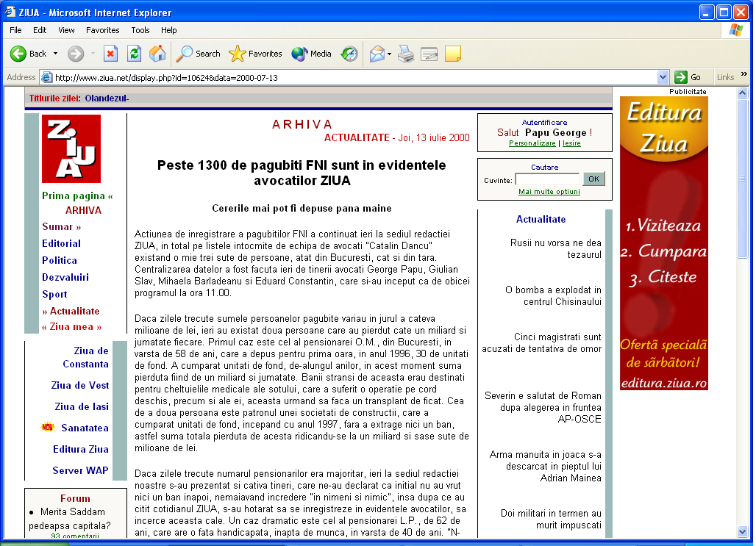Click the Windows flag logo icon

735,30
